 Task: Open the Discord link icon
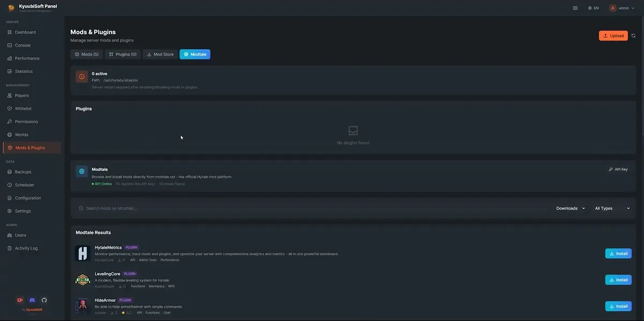(32, 300)
